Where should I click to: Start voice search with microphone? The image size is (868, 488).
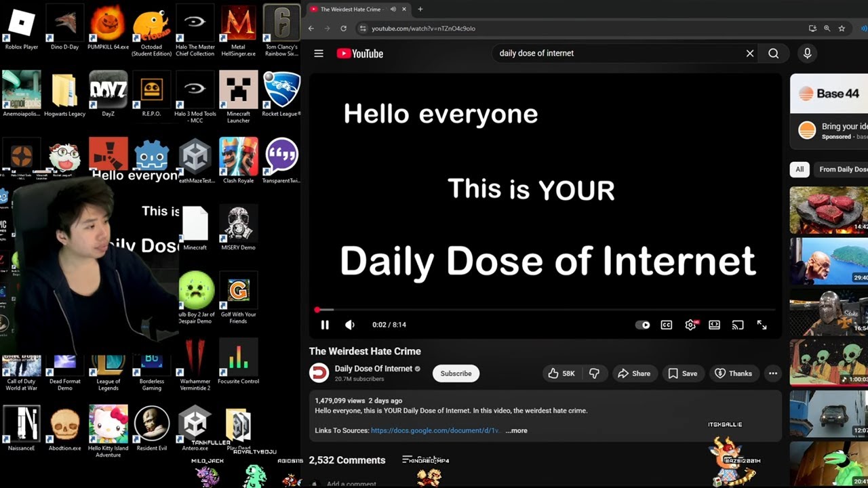tap(807, 54)
